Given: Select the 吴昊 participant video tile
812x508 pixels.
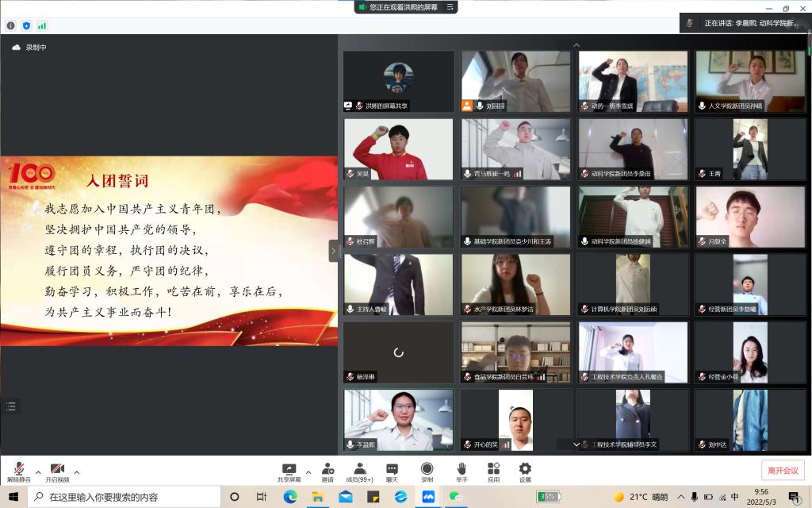Looking at the screenshot, I should click(x=398, y=149).
